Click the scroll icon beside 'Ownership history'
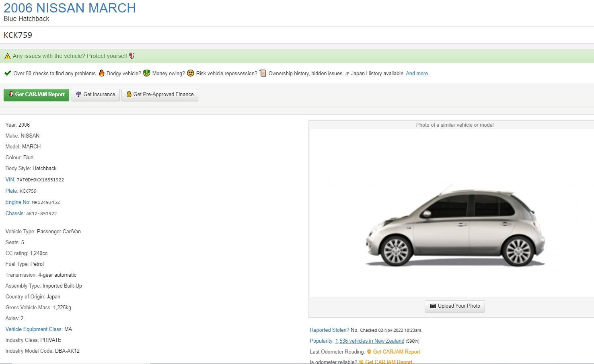This screenshot has width=594, height=364. pyautogui.click(x=263, y=73)
